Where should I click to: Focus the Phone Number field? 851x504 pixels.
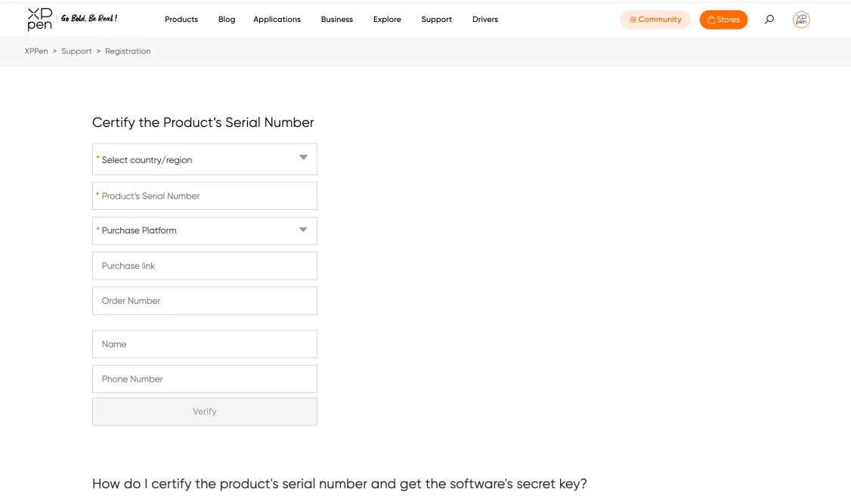pos(205,379)
